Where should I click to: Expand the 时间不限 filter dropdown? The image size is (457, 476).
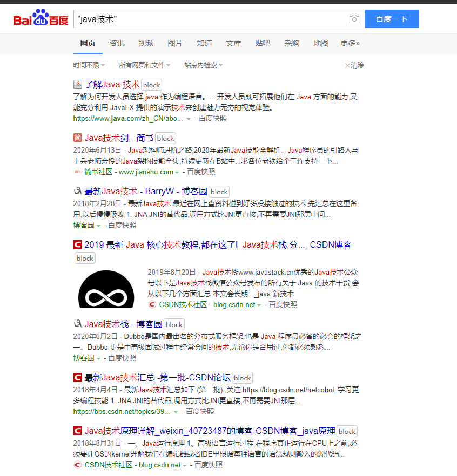(88, 65)
